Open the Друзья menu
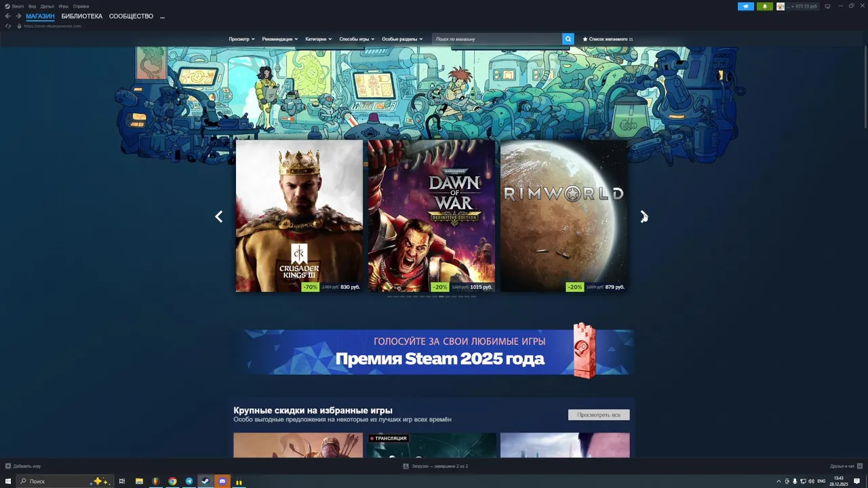Image resolution: width=868 pixels, height=488 pixels. pyautogui.click(x=47, y=6)
